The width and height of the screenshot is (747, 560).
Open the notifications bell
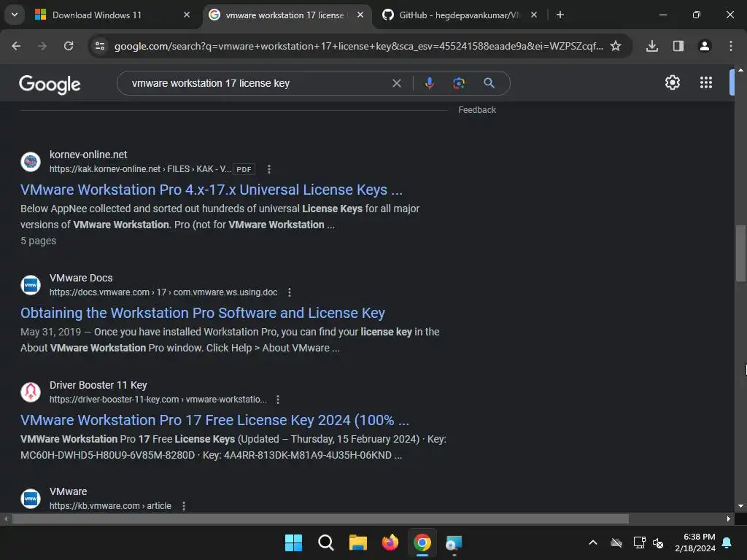[727, 542]
